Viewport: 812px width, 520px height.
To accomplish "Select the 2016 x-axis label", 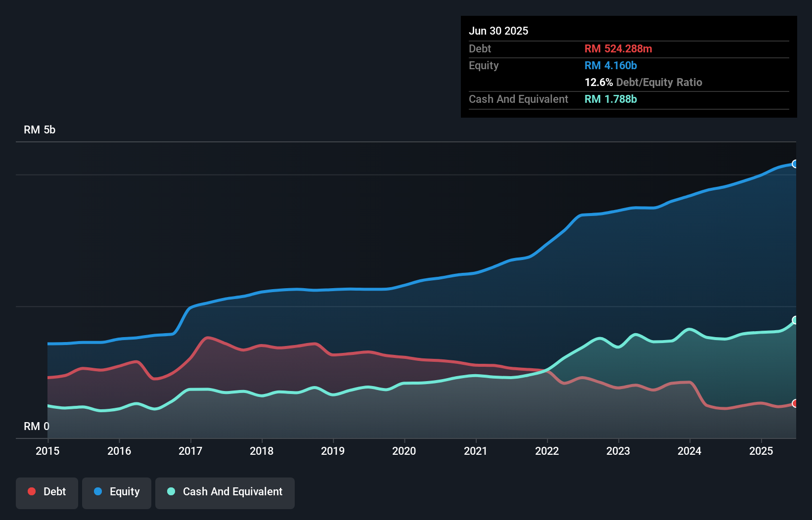I will [x=119, y=451].
